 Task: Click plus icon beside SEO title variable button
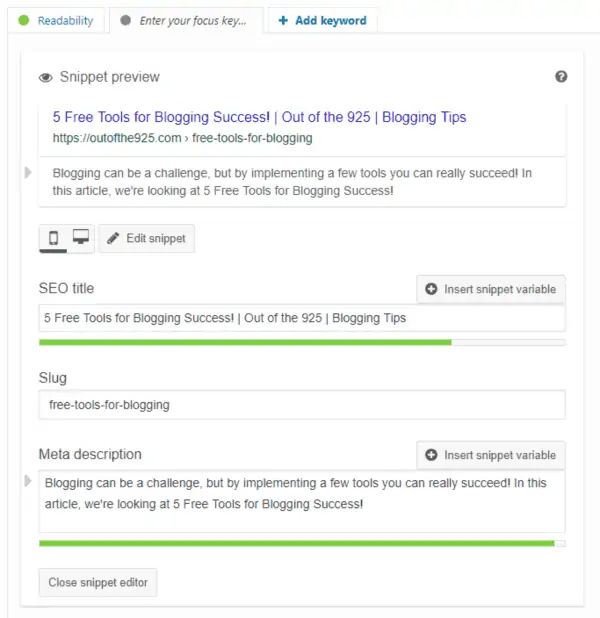coord(431,289)
